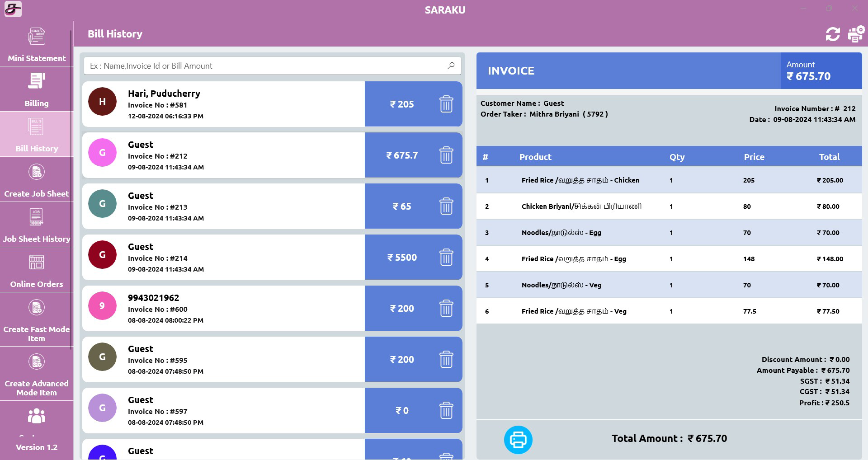The width and height of the screenshot is (868, 460).
Task: Focus the Name, Invoice Id or Bill Amount search field
Action: [x=272, y=66]
